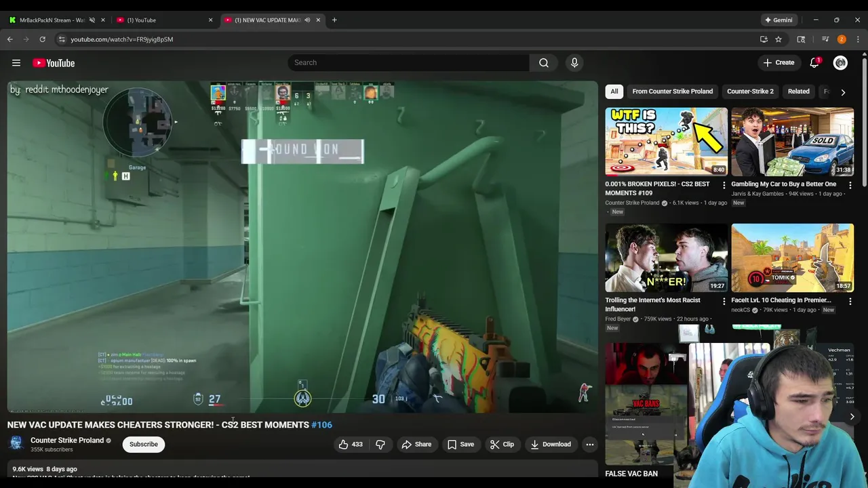
Task: Start voice search with the microphone icon
Action: tap(574, 62)
